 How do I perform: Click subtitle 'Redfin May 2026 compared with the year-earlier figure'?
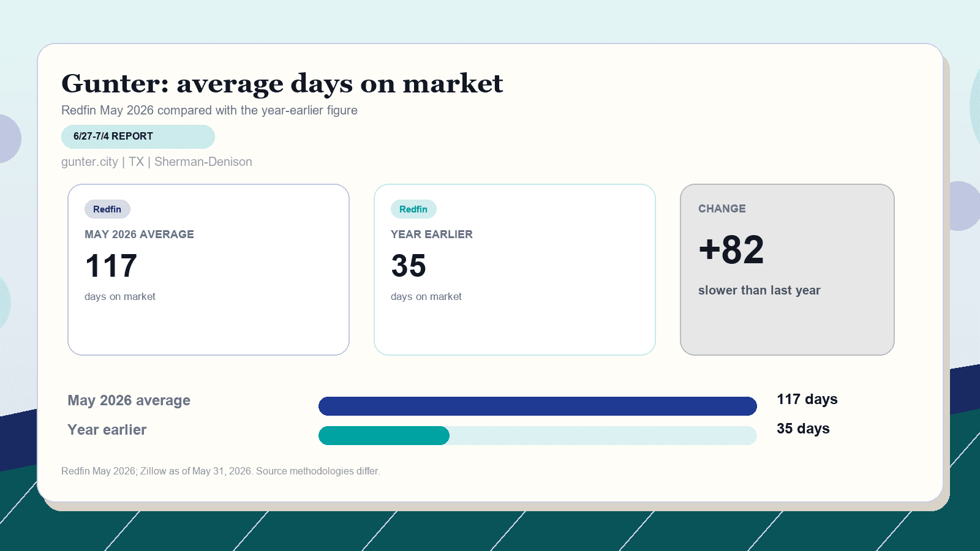(x=209, y=110)
